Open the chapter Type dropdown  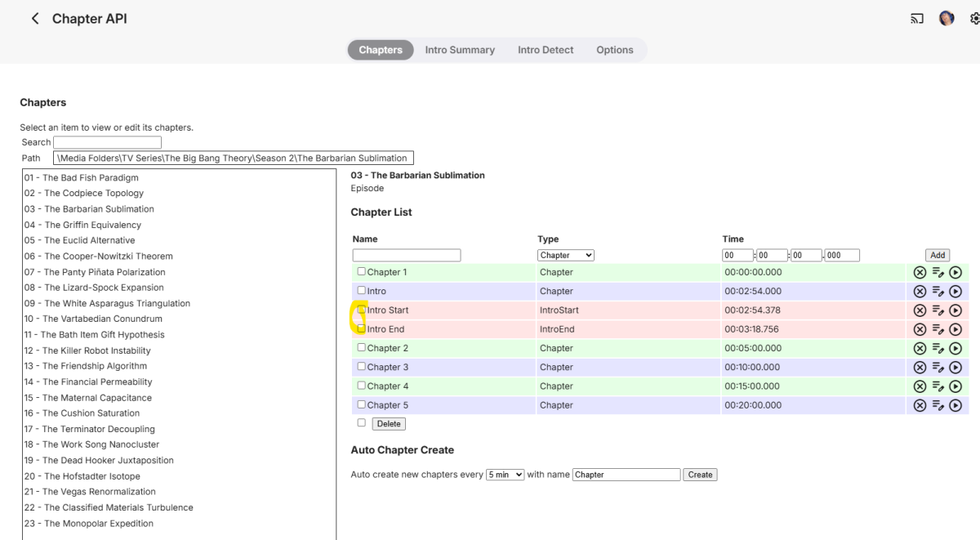pyautogui.click(x=565, y=256)
